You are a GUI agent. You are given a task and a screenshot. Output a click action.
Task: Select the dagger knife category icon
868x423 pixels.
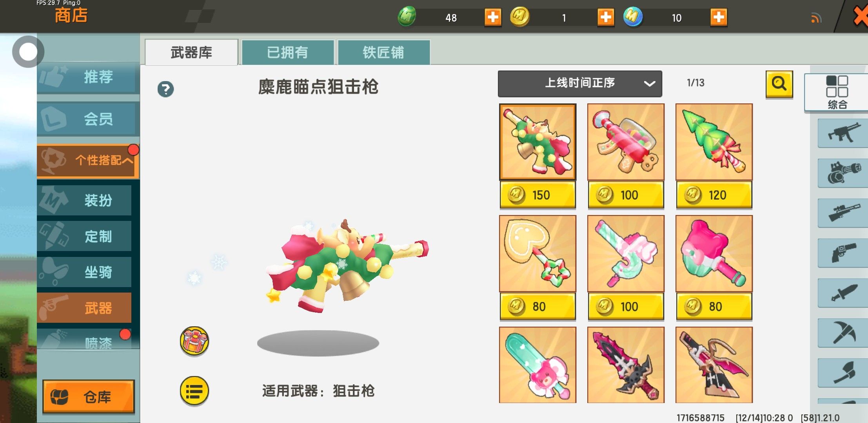(843, 293)
